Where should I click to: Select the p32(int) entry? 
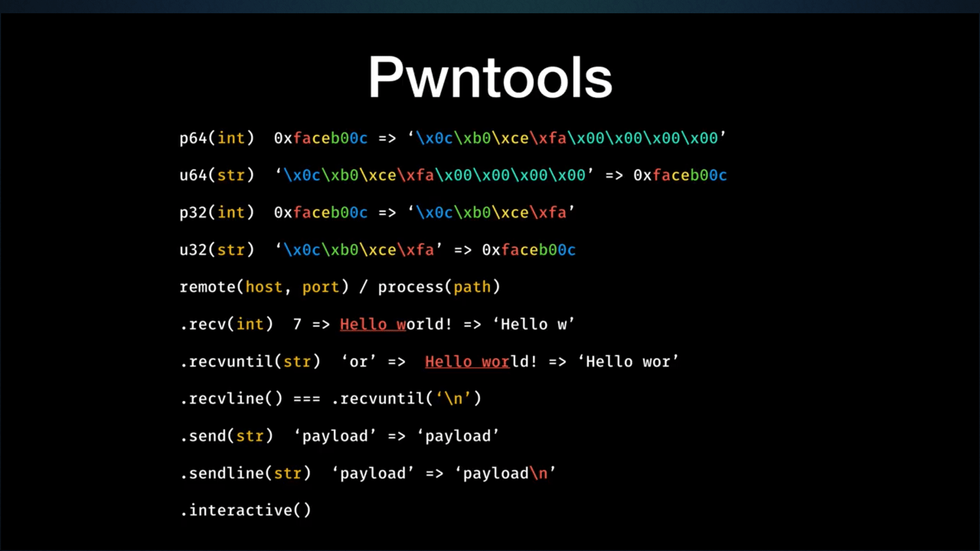tap(217, 213)
